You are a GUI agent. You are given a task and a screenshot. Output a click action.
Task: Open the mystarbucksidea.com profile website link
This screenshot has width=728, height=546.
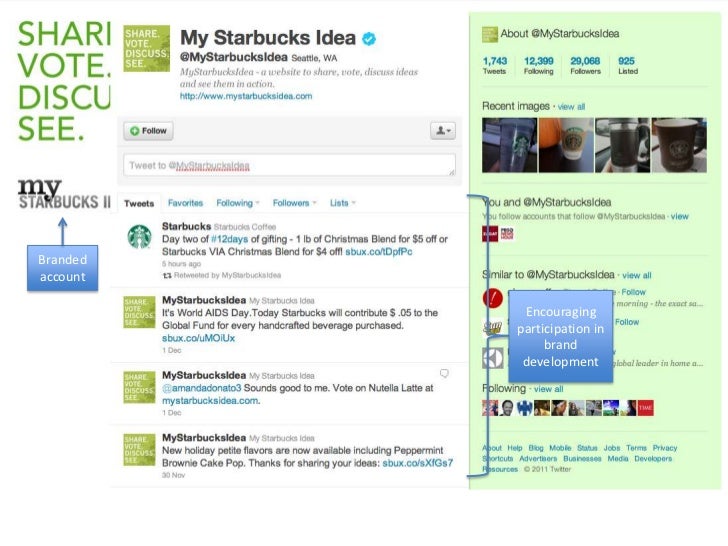(x=246, y=96)
